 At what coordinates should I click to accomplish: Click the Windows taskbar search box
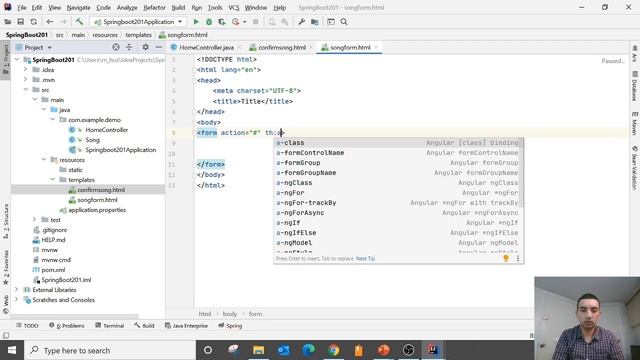point(110,350)
